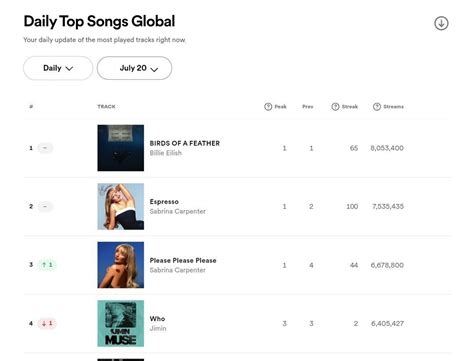474x361 pixels.
Task: Click the green up-one indicator at rank 3
Action: (x=47, y=265)
